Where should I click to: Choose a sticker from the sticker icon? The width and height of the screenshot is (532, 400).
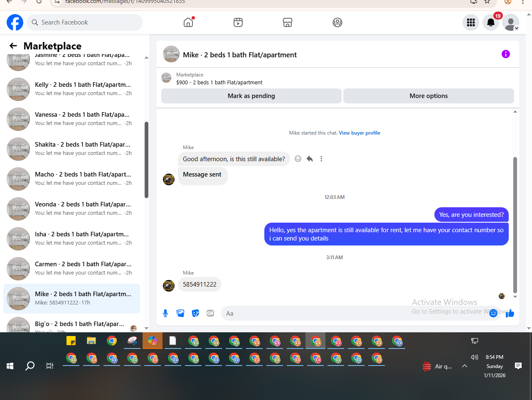tap(195, 313)
